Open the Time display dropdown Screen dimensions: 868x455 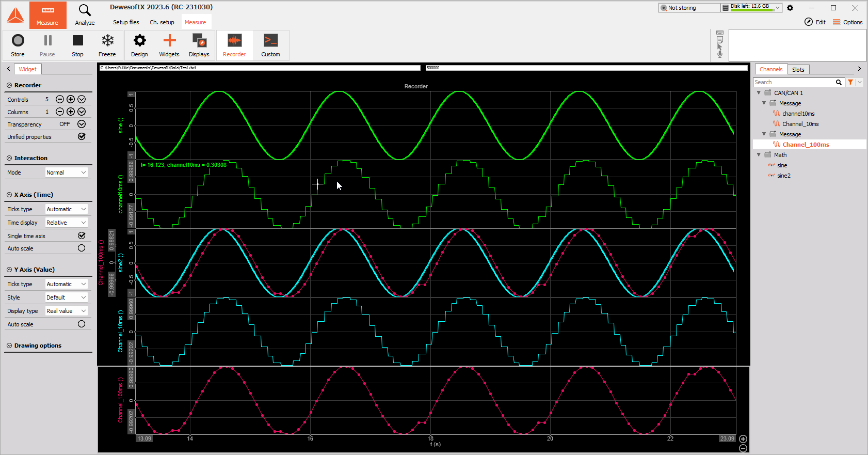67,223
